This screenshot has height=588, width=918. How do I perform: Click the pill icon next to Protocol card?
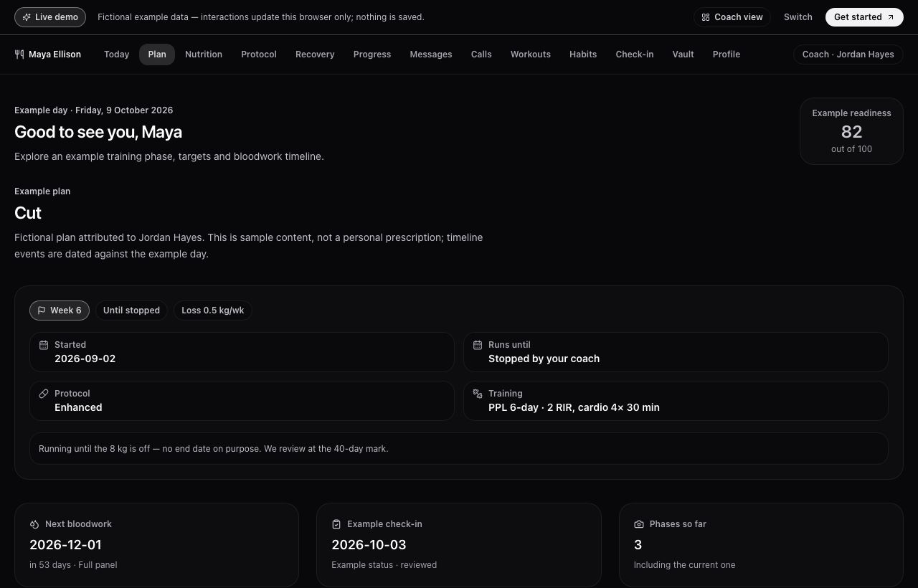tap(44, 394)
